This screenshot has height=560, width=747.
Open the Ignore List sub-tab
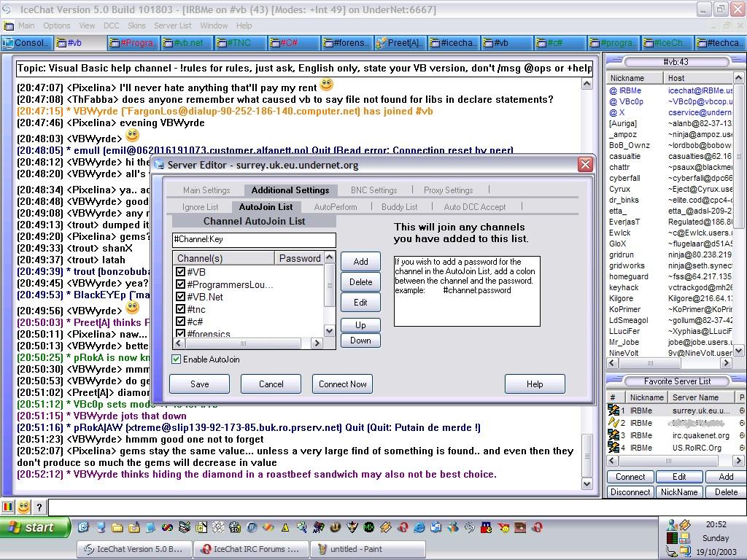tap(200, 206)
